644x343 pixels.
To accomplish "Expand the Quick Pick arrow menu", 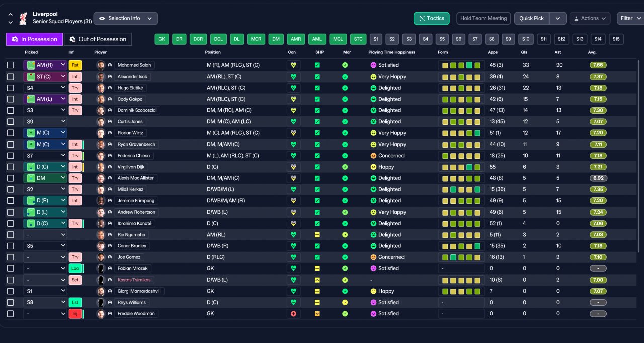I will click(x=558, y=18).
